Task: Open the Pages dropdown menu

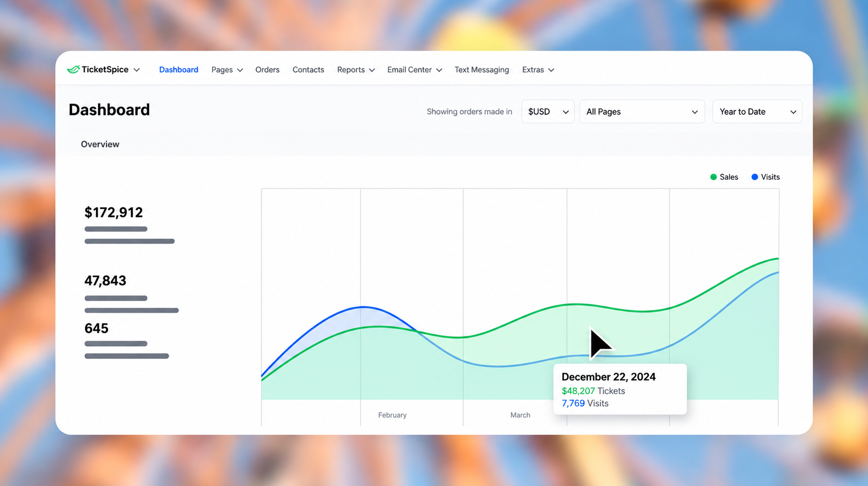Action: pyautogui.click(x=227, y=70)
